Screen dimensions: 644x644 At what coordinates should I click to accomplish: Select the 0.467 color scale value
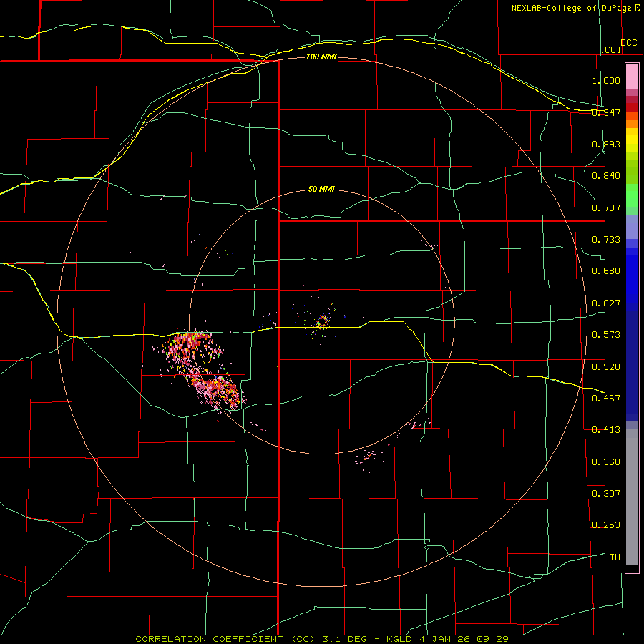pos(606,399)
